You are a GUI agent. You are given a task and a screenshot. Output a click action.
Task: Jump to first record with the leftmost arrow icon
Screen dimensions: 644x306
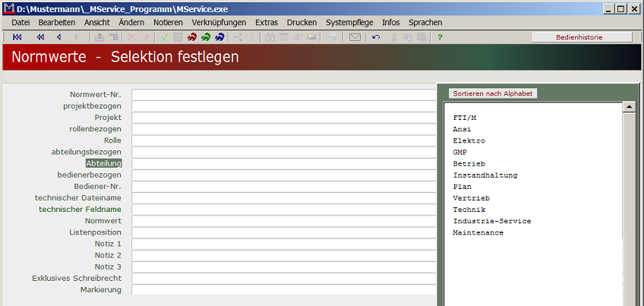[x=17, y=37]
